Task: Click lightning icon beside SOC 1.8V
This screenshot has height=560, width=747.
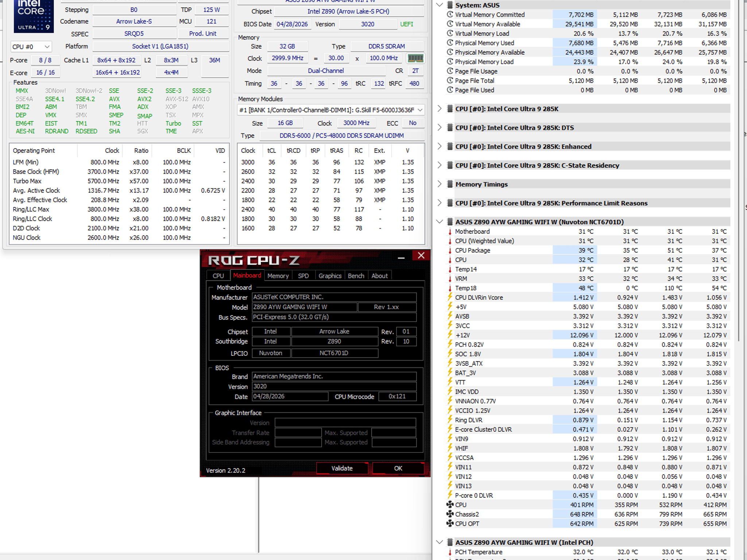Action: (x=450, y=354)
